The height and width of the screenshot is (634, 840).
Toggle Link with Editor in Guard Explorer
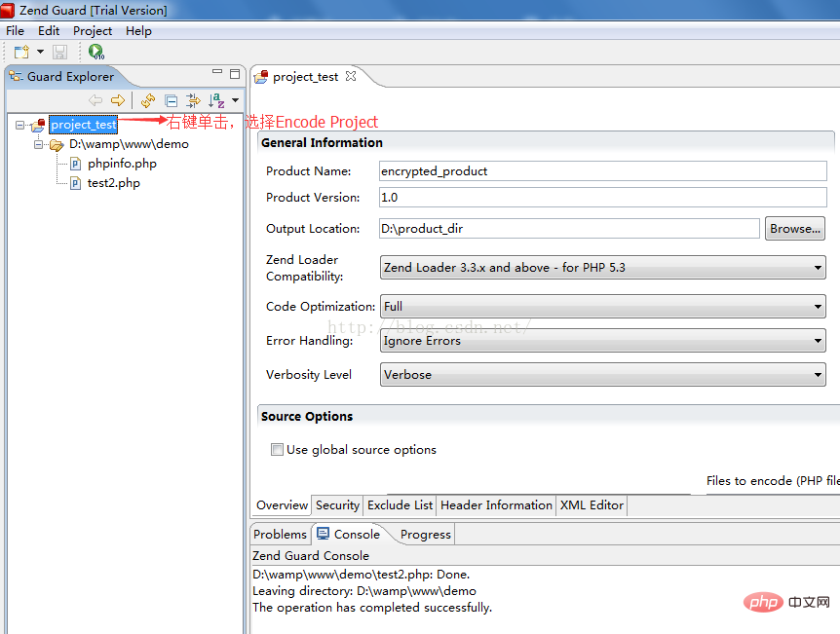(193, 100)
